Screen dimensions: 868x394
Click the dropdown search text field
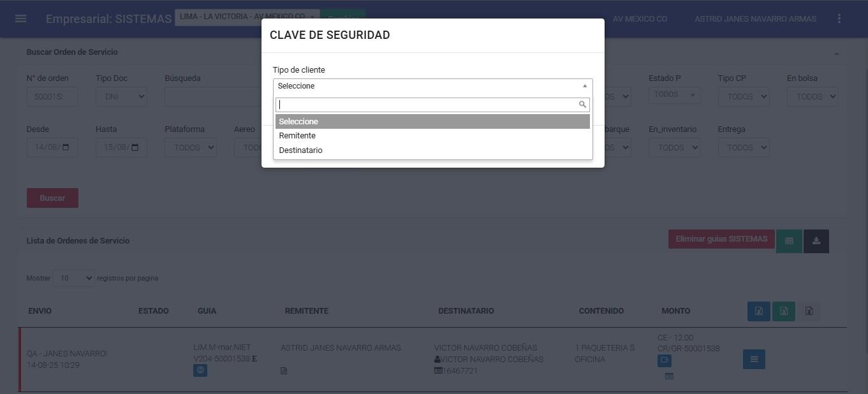click(x=427, y=105)
